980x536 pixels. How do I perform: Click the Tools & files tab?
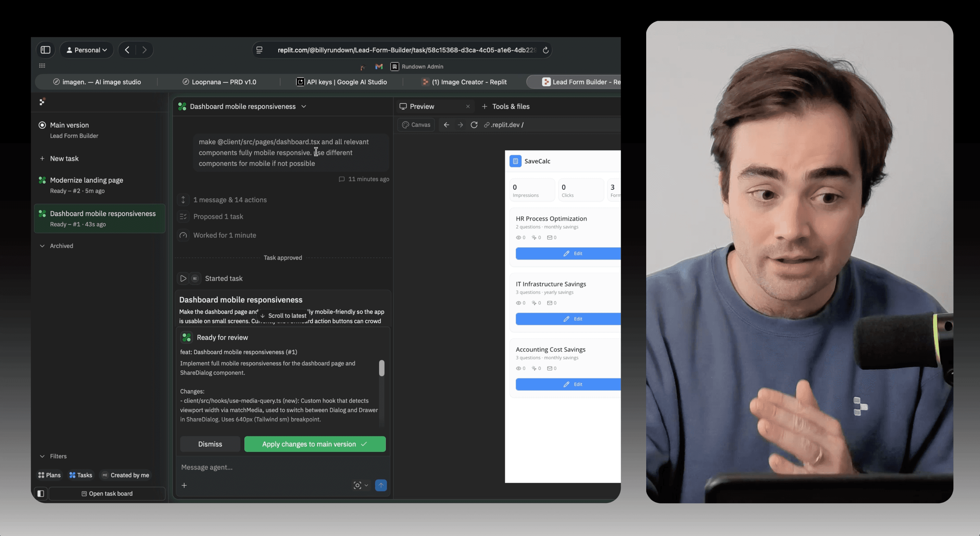point(510,107)
